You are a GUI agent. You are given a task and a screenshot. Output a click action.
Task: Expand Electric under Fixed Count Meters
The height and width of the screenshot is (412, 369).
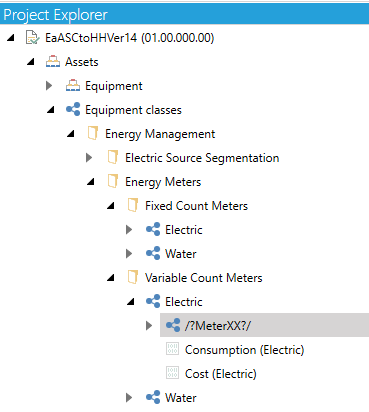coord(129,229)
